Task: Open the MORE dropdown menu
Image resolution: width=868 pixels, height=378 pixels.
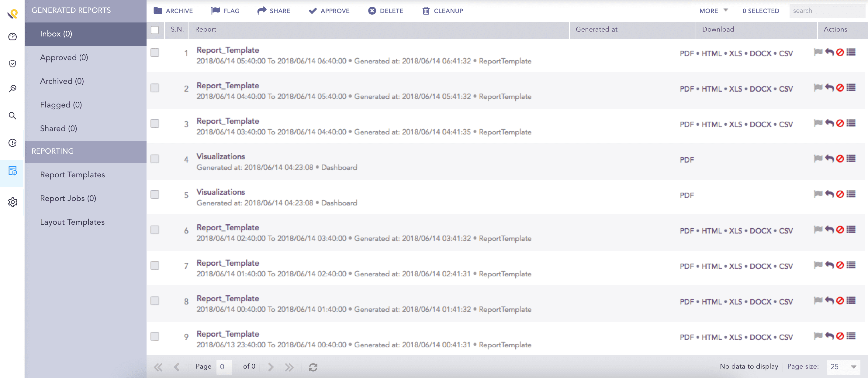Action: pos(712,10)
